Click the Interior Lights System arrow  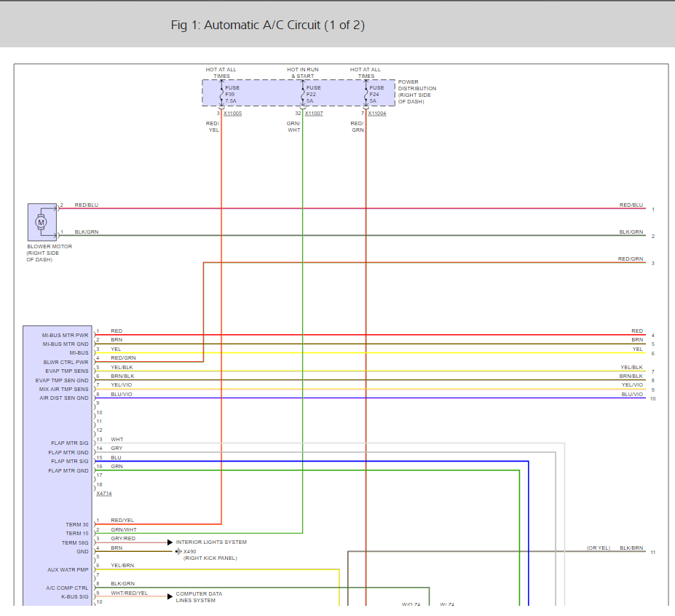coord(170,542)
